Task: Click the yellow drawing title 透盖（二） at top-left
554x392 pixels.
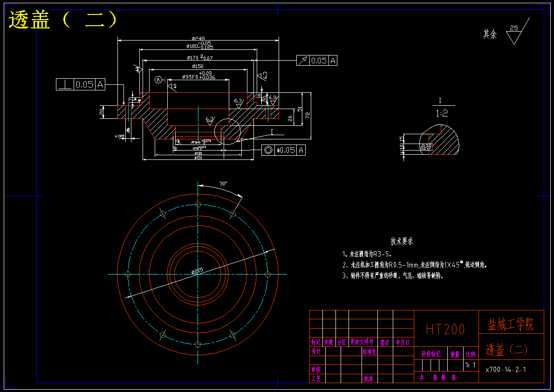Action: [x=62, y=20]
